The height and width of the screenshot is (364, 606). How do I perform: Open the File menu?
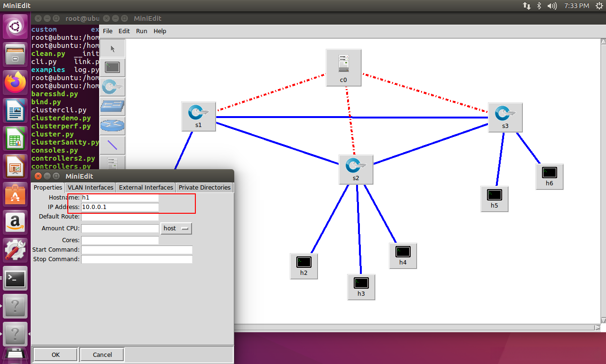[108, 31]
